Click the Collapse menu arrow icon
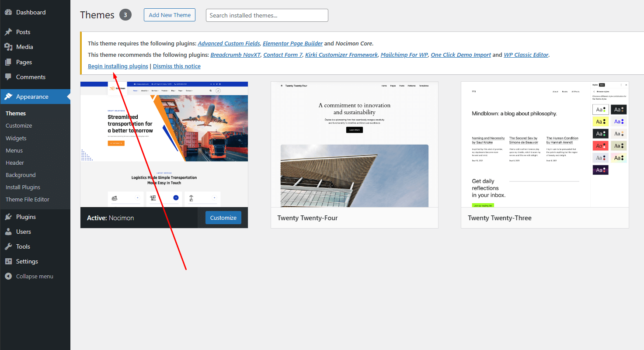The width and height of the screenshot is (644, 350). pos(8,276)
